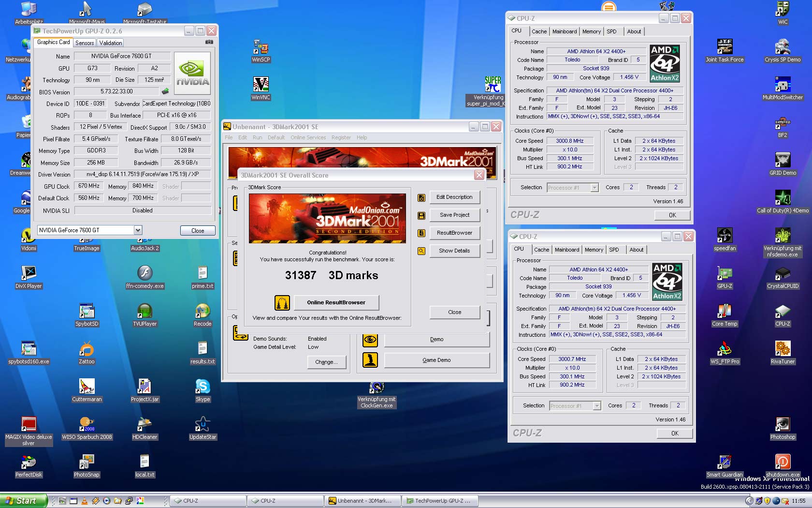Open the Crysis SP Demo desktop icon
The image size is (812, 508).
(x=783, y=51)
